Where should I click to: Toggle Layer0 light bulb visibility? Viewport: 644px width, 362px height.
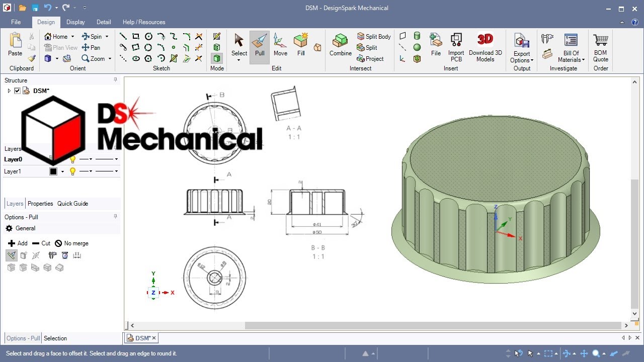72,159
